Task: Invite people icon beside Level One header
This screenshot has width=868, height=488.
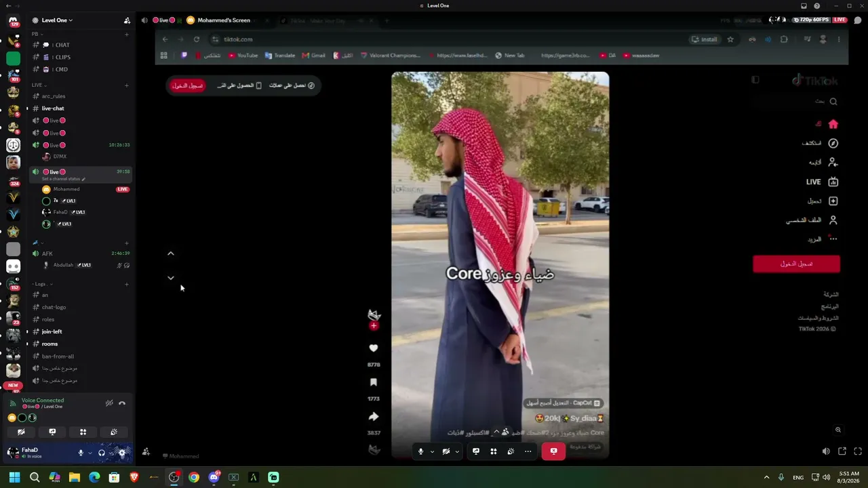Action: point(127,20)
